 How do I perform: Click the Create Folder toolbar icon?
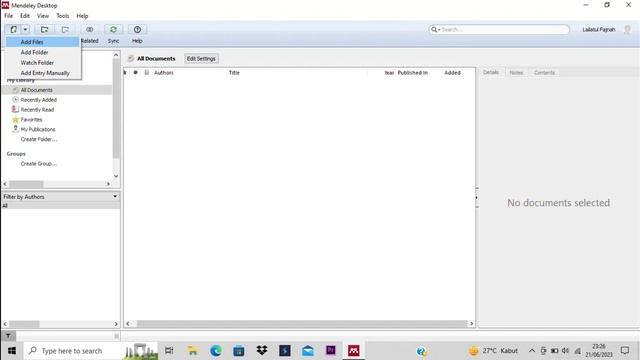[x=44, y=29]
